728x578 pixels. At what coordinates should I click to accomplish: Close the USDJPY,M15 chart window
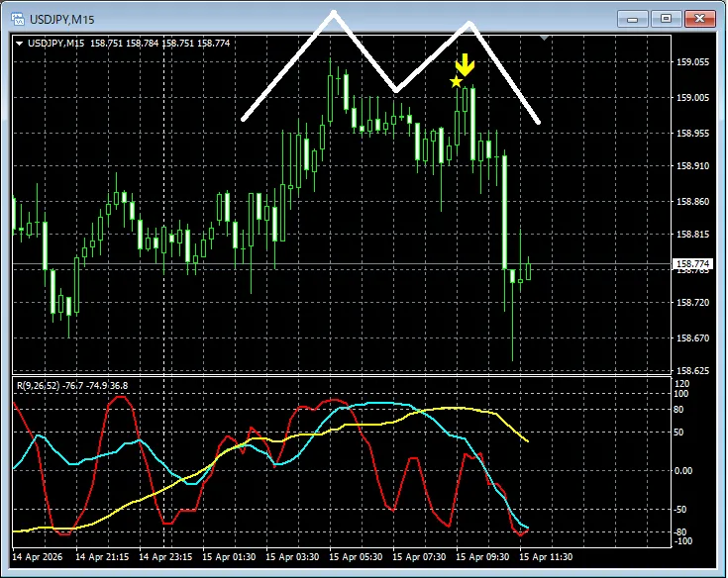coord(699,18)
